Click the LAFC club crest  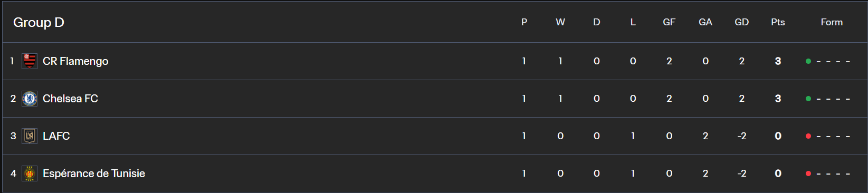[x=30, y=136]
